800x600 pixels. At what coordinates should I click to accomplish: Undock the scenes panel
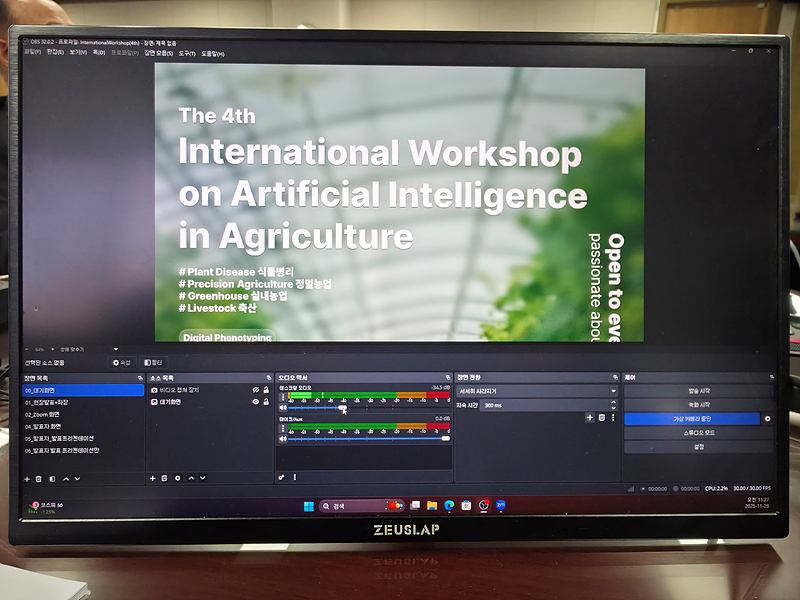pos(140,378)
